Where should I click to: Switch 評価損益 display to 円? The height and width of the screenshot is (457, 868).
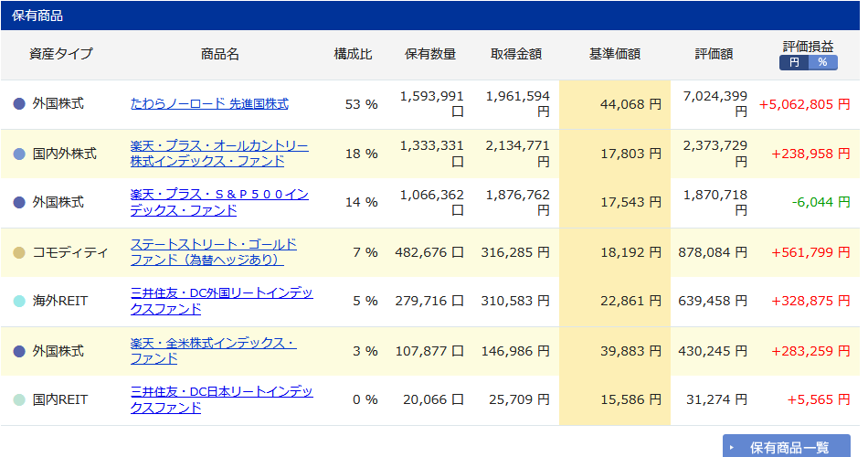[x=794, y=62]
